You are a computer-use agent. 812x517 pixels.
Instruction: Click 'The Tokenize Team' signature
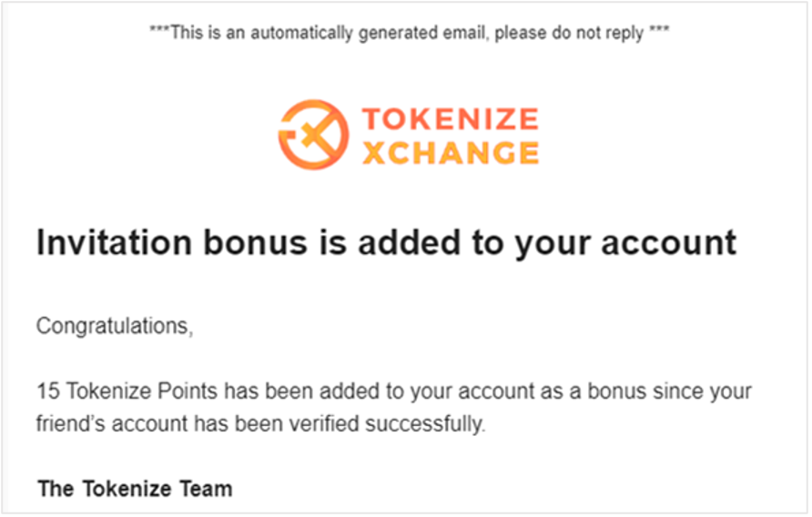[135, 489]
